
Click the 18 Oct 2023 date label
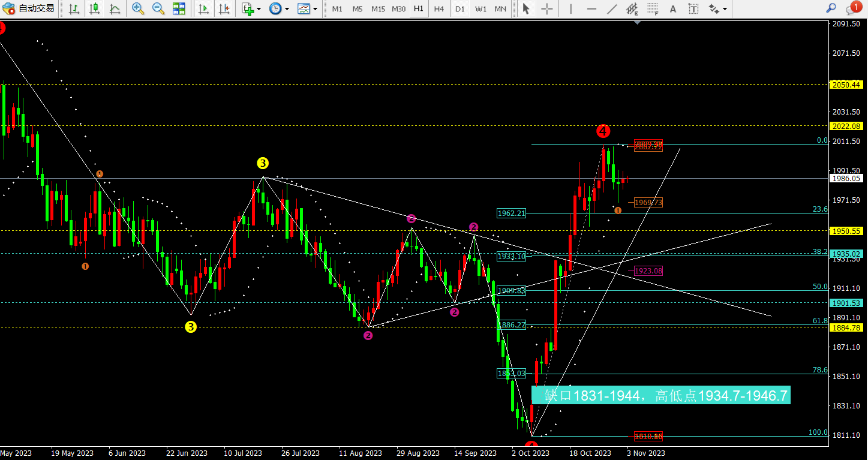click(590, 453)
